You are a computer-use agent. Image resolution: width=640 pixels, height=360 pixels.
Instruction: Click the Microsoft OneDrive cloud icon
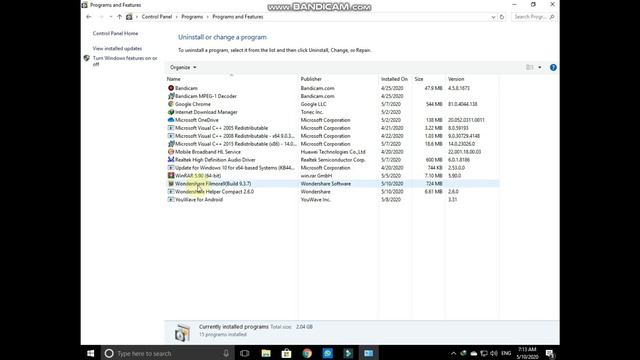(171, 120)
